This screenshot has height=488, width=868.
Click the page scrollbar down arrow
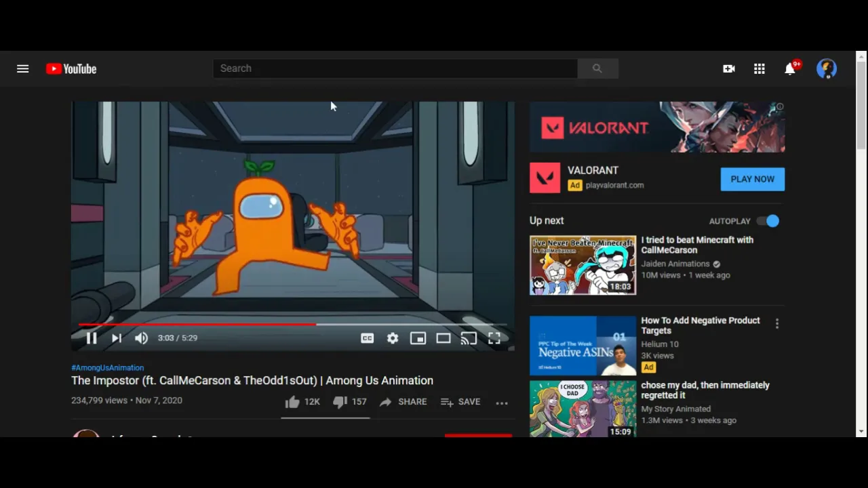tap(861, 431)
